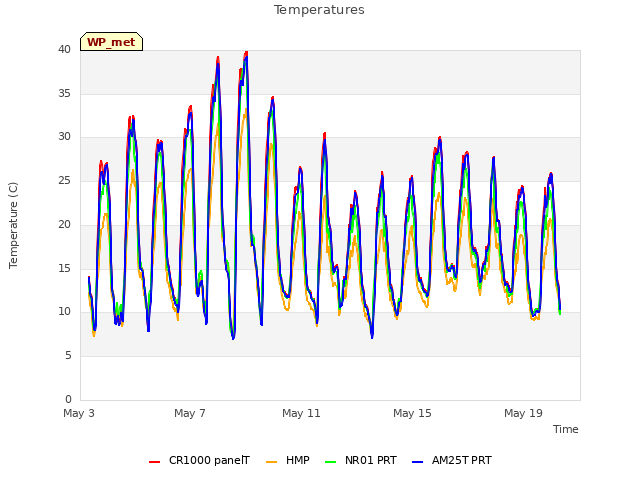The width and height of the screenshot is (640, 480).
Task: Click the May 11 x-axis tick label
Action: pyautogui.click(x=301, y=413)
